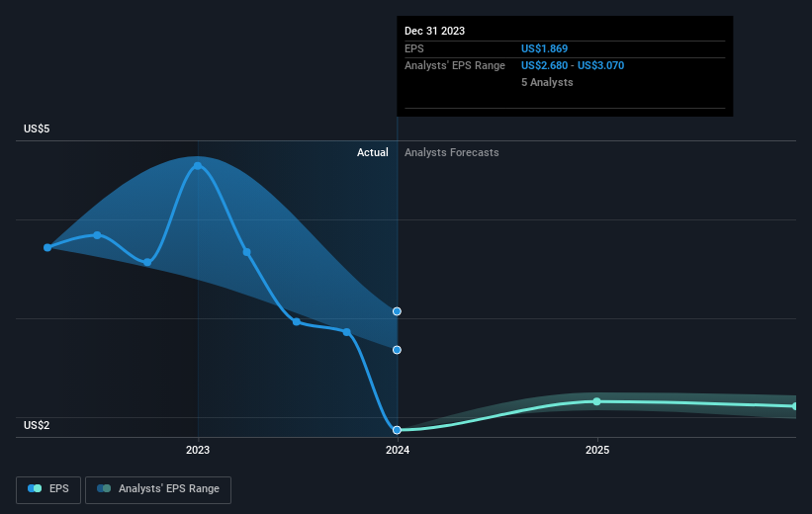Select the EPS data point just after 2023

click(247, 252)
